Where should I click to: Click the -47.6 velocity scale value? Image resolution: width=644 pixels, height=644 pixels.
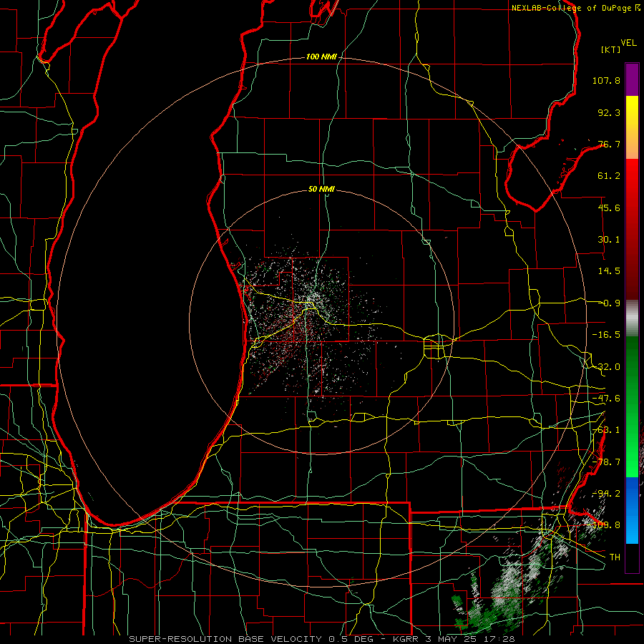606,399
